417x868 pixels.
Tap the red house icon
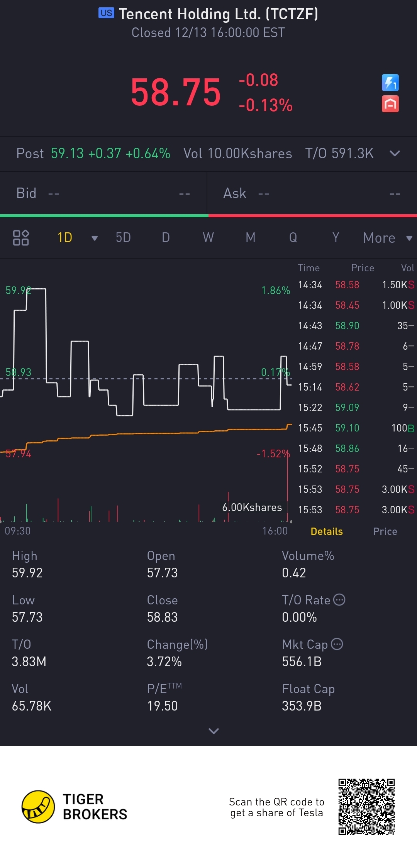pyautogui.click(x=390, y=104)
